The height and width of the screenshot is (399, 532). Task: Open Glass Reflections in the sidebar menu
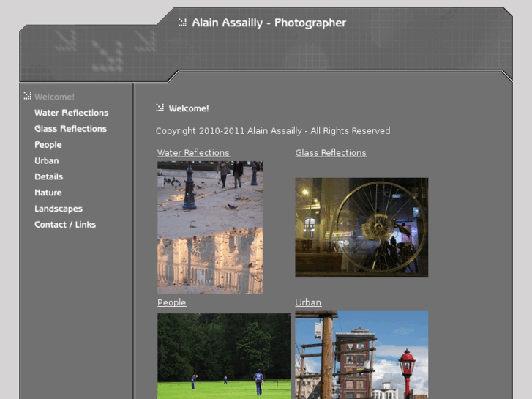pyautogui.click(x=70, y=129)
